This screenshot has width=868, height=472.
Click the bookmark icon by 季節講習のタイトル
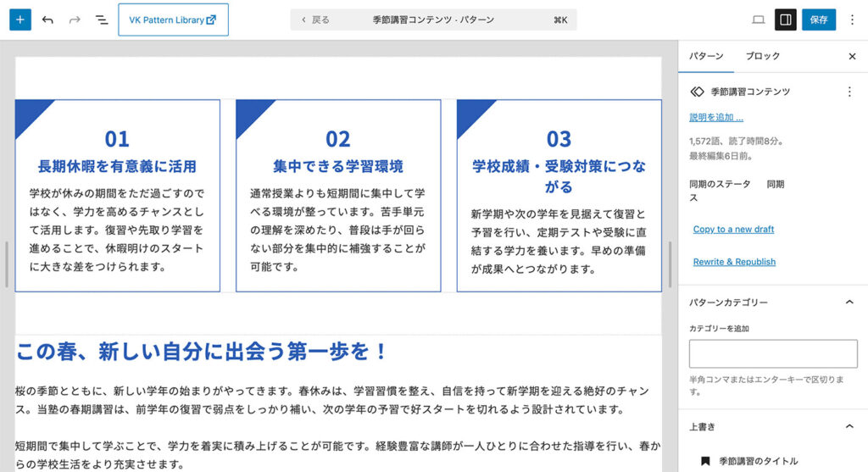click(x=704, y=461)
